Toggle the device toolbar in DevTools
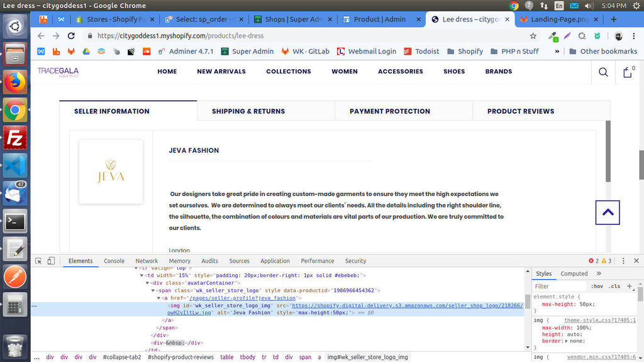The height and width of the screenshot is (362, 644). pos(52,261)
